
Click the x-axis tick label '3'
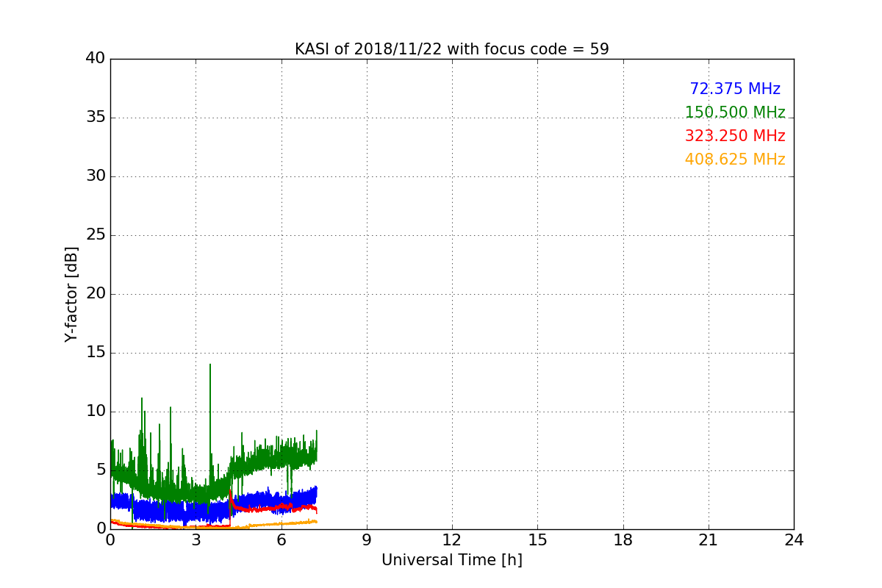tap(196, 540)
